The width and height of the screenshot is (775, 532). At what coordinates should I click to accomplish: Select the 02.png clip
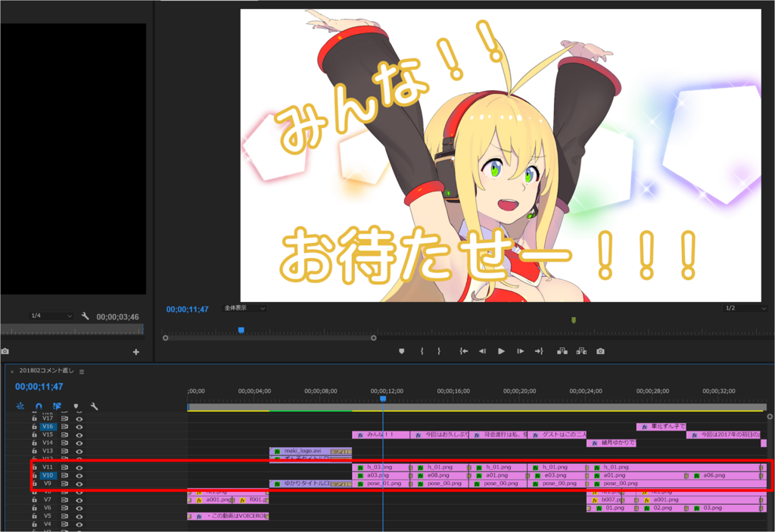coord(662,508)
